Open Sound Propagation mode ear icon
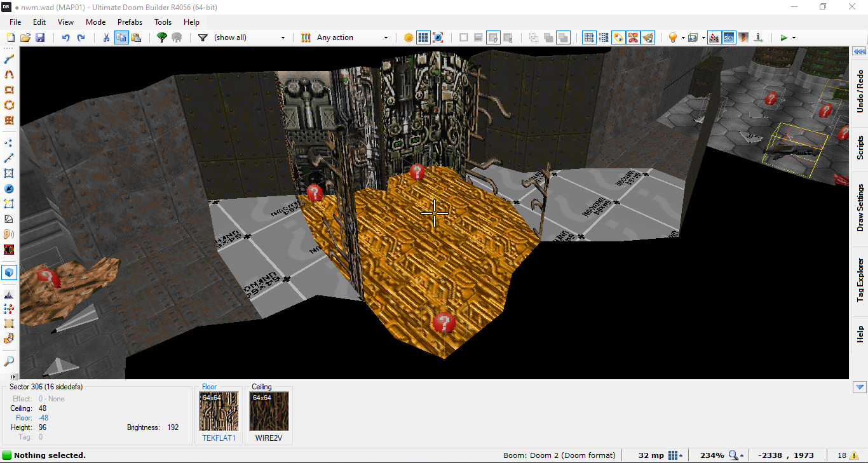Image resolution: width=868 pixels, height=463 pixels. click(x=9, y=234)
